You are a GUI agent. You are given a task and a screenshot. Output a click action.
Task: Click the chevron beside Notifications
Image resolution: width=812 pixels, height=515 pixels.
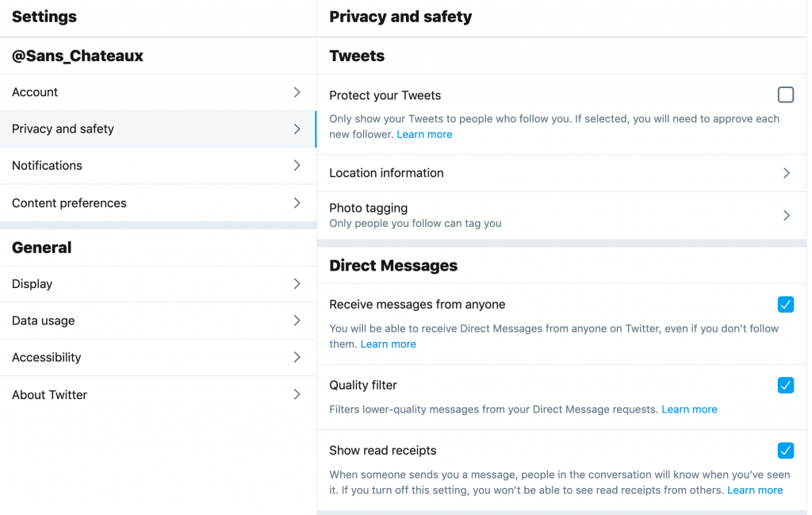(x=297, y=165)
